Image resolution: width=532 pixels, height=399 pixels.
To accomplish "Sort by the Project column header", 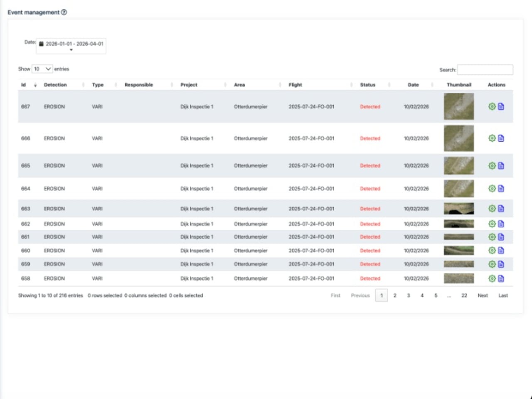I will [204, 85].
